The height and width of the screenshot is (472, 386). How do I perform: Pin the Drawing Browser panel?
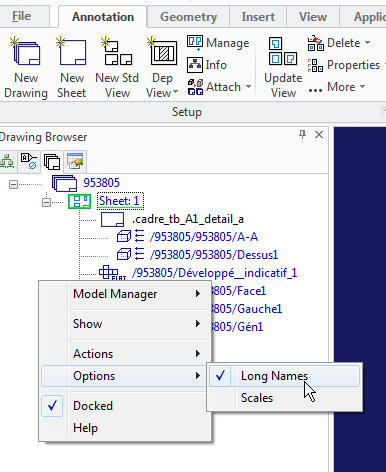tap(302, 135)
